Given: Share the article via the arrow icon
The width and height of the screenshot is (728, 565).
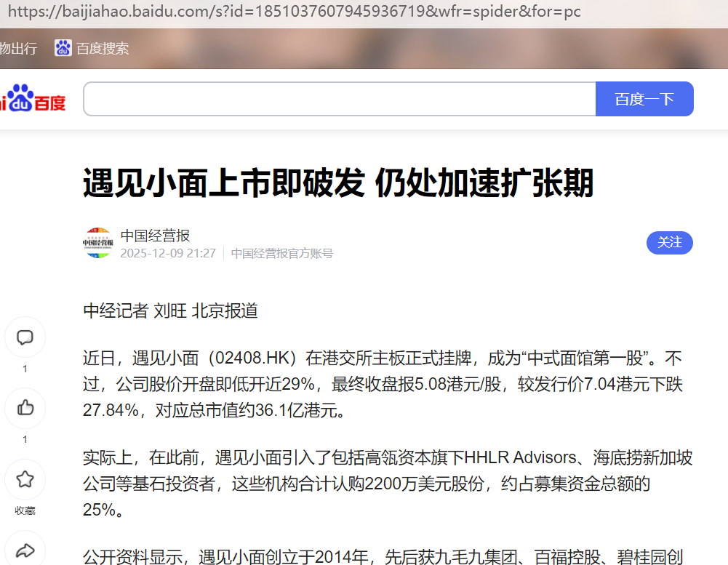Looking at the screenshot, I should (25, 550).
